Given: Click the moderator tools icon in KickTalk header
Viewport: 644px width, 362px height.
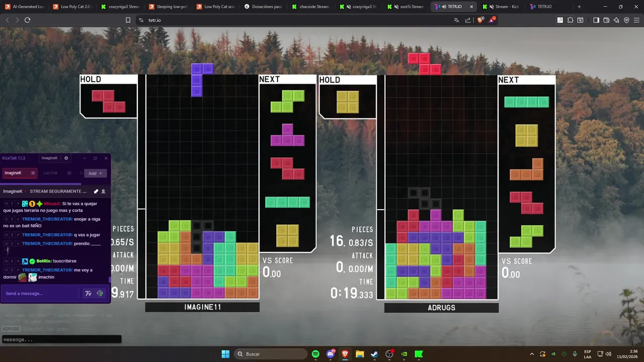Looking at the screenshot, I should point(96,192).
